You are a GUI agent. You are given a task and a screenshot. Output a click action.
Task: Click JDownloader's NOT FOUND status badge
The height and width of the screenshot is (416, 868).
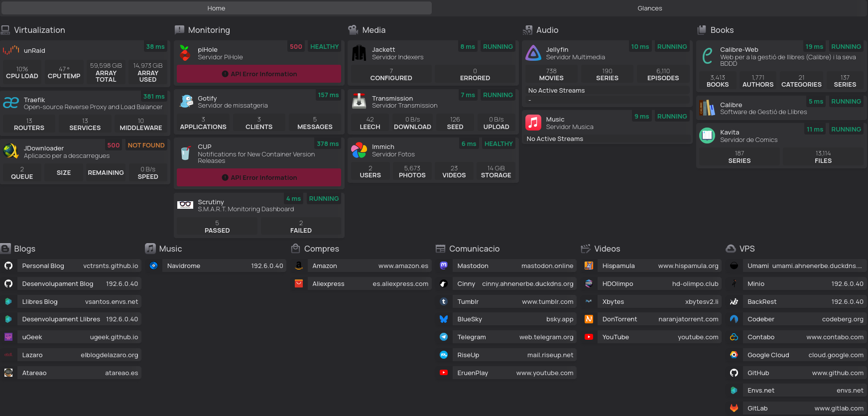146,145
